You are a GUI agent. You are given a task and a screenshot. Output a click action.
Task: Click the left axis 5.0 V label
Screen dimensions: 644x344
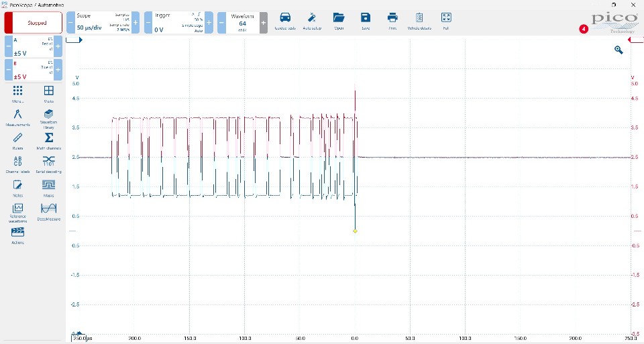coord(76,84)
